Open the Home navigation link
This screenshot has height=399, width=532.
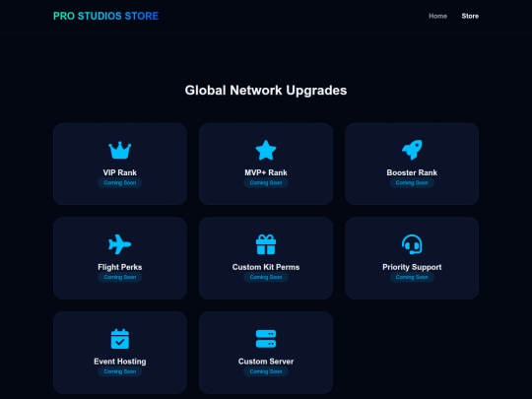click(x=437, y=16)
